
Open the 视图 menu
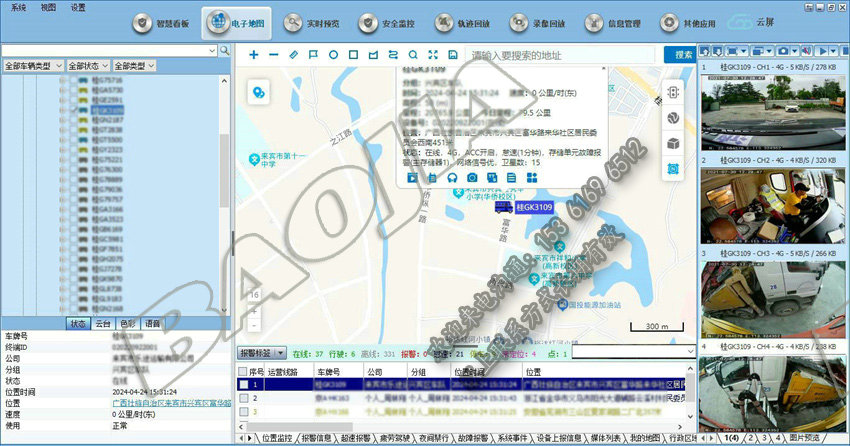tap(48, 6)
